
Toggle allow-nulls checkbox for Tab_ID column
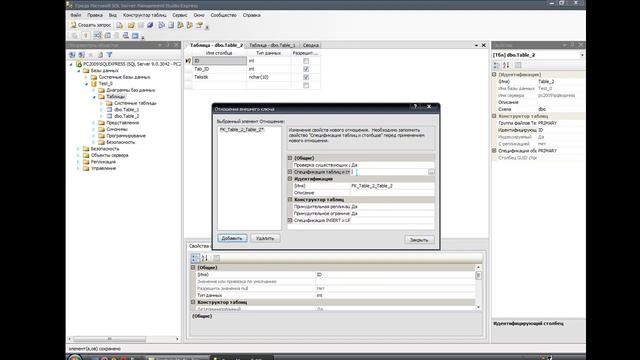(306, 69)
